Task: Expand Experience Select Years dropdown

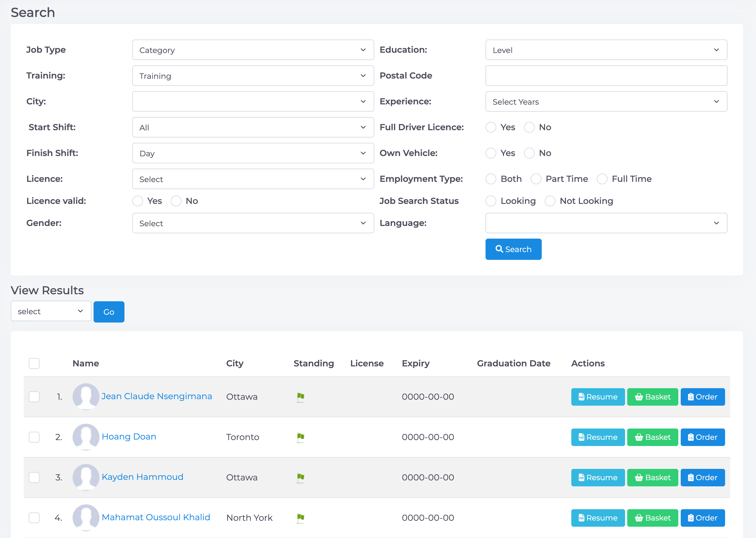Action: pyautogui.click(x=607, y=102)
